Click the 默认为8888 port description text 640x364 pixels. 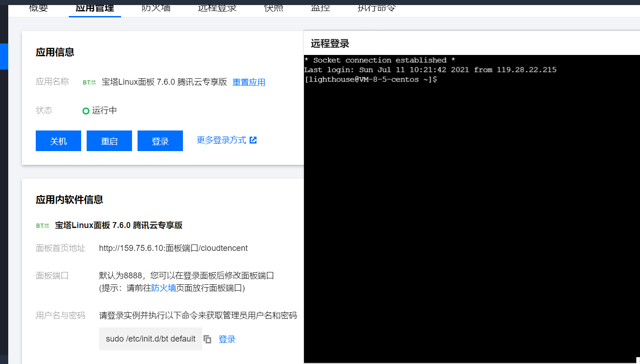187,276
